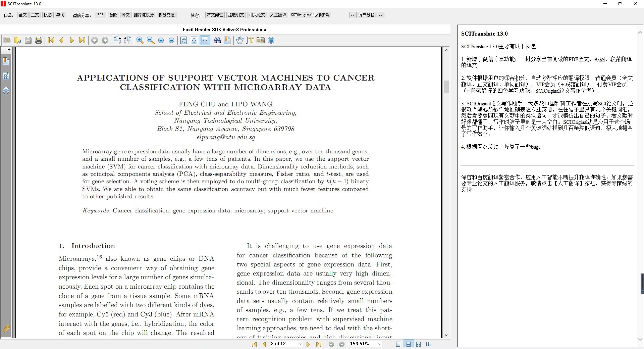Click the 截图 screenshot share button
644x349 pixels.
point(113,15)
